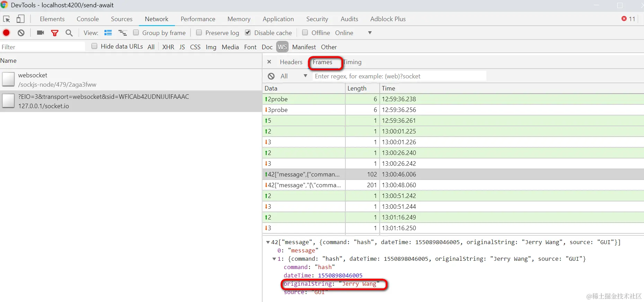Viewport: 644px width, 302px height.
Task: Open the Adblock Plus tab
Action: tap(388, 19)
